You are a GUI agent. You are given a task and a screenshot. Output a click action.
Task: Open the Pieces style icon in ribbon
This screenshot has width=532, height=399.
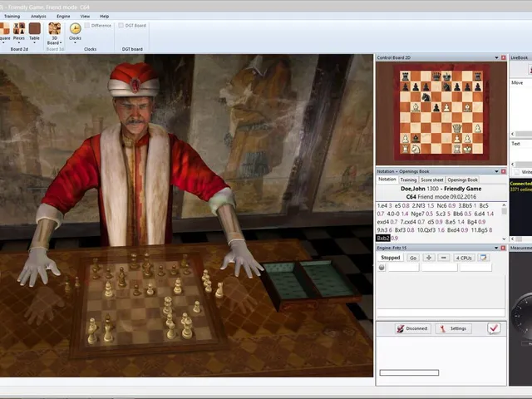[19, 29]
